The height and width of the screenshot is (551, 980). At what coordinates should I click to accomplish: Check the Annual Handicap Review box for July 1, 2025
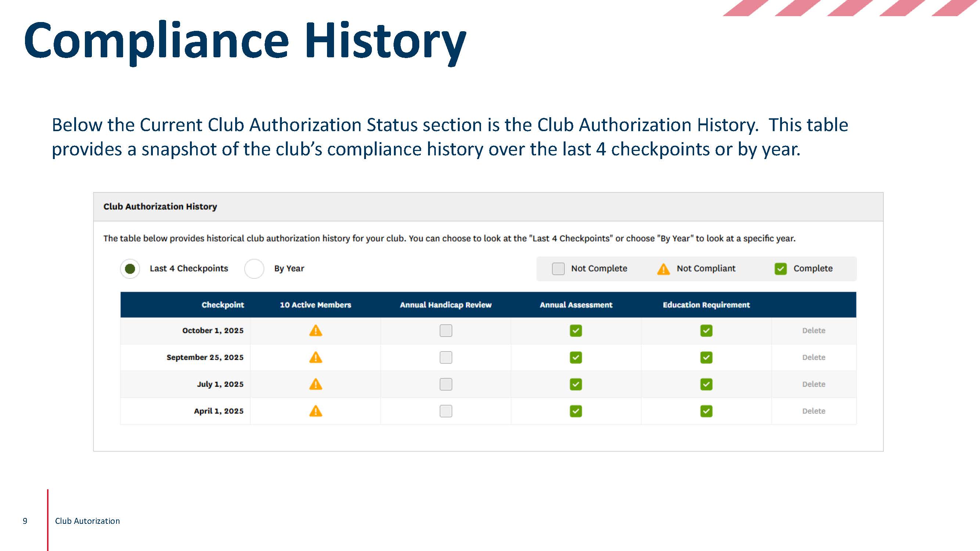(445, 384)
